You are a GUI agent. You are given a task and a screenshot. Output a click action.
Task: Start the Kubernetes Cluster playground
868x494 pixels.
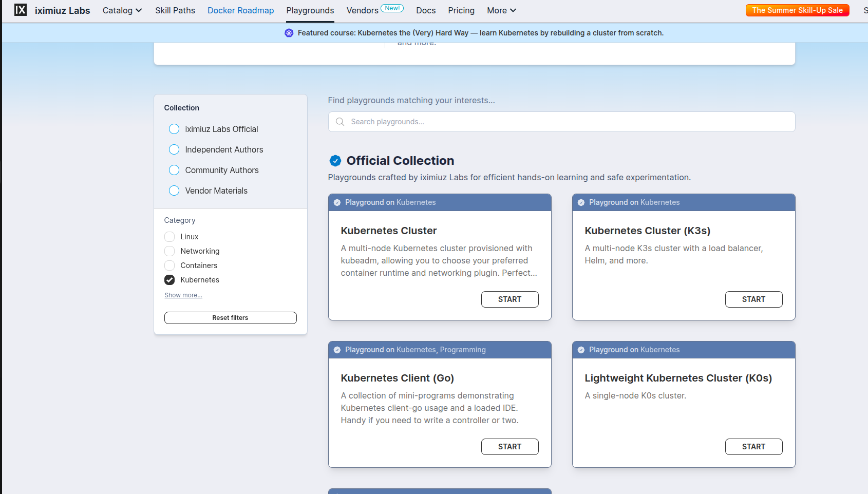[510, 299]
